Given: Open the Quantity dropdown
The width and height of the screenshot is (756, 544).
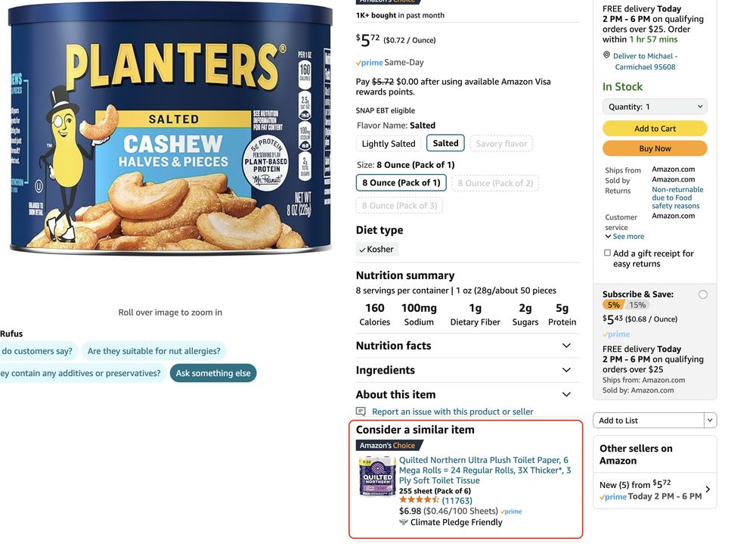Looking at the screenshot, I should (x=655, y=107).
